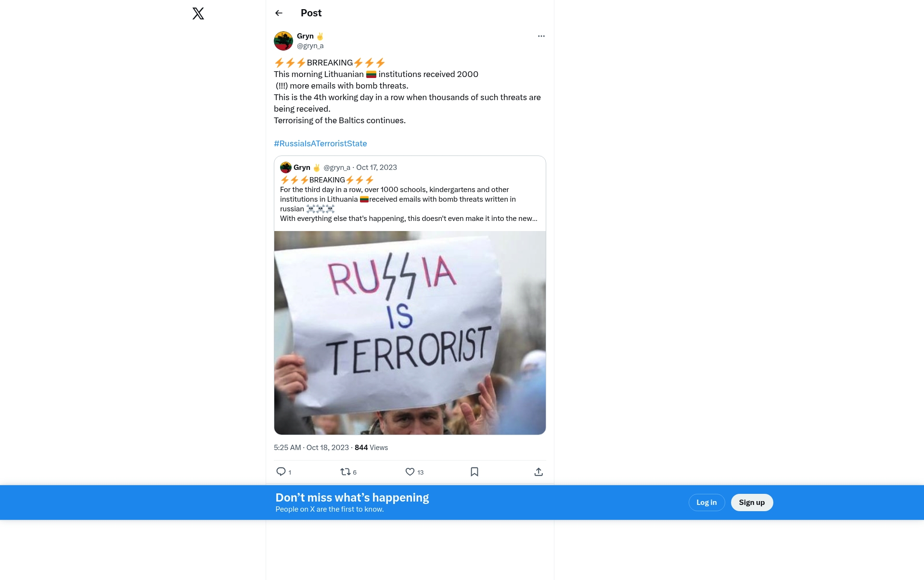Screen dimensions: 924x580
Task: Click the Oct 17, 2023 quoted date
Action: (376, 168)
